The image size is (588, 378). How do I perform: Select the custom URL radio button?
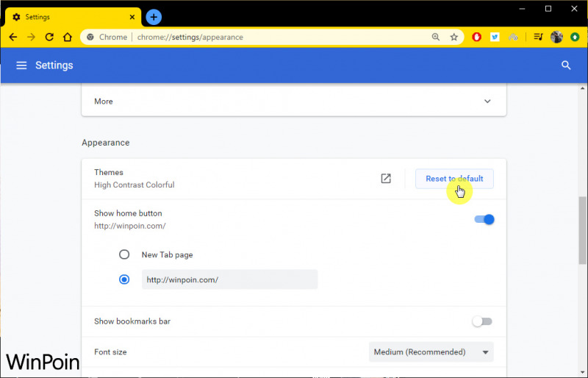click(124, 279)
